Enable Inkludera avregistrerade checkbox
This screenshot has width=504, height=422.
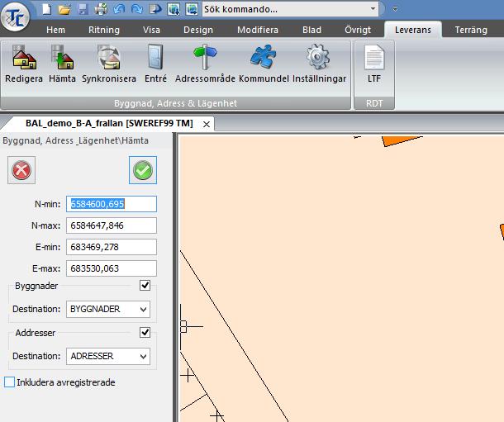(x=10, y=382)
